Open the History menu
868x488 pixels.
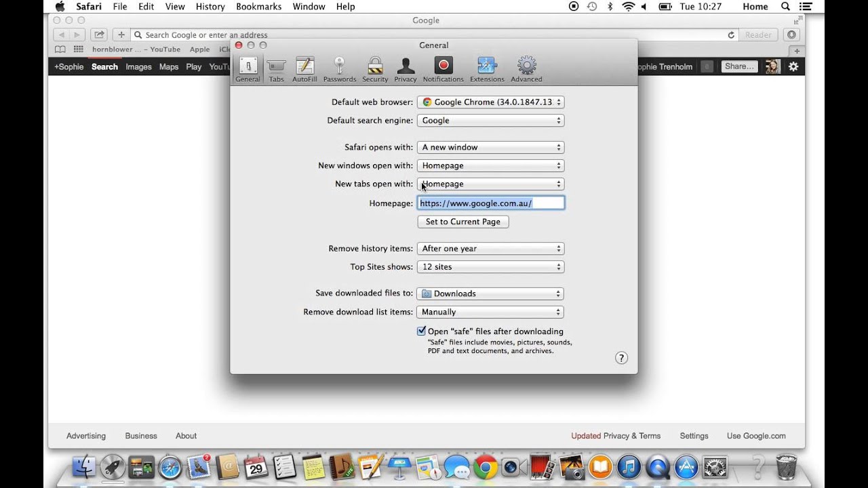(x=210, y=7)
